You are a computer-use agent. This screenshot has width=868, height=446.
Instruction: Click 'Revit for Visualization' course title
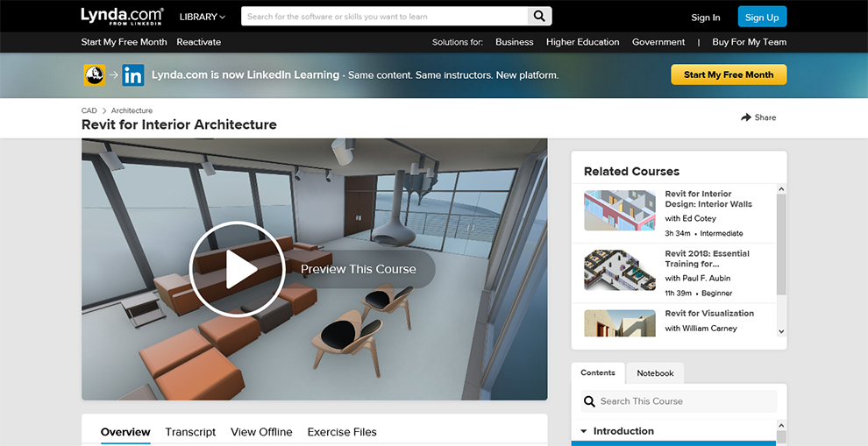pos(709,313)
